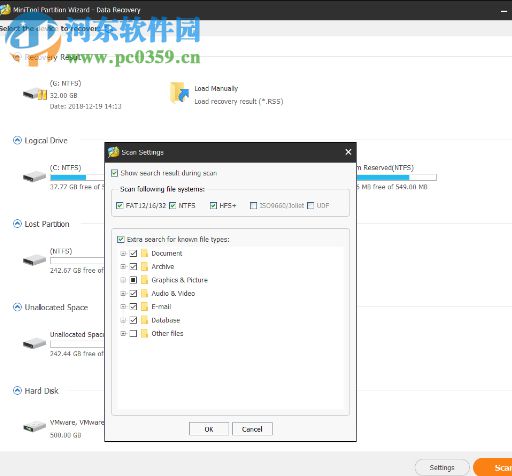This screenshot has height=476, width=512.
Task: Uncheck the Archive file type
Action: (x=133, y=266)
